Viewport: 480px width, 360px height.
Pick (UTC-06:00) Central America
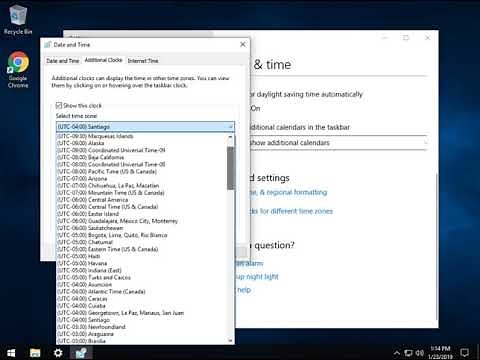(x=142, y=200)
